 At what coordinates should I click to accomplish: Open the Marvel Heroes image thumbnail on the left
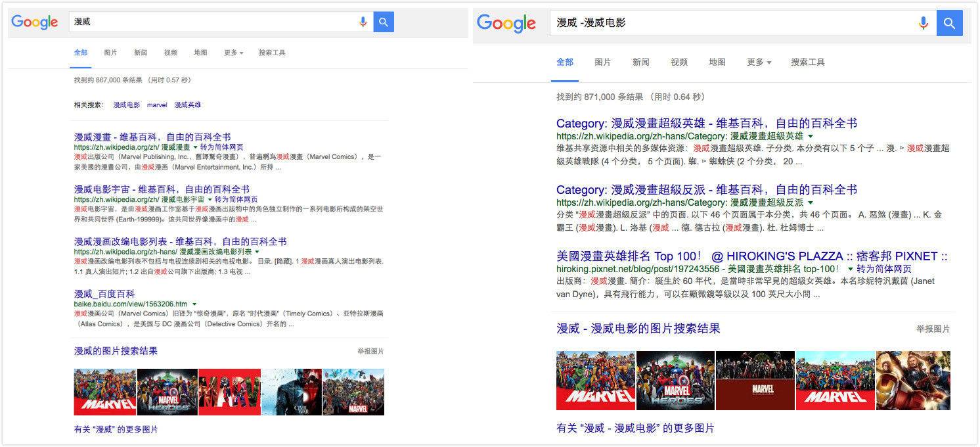167,391
